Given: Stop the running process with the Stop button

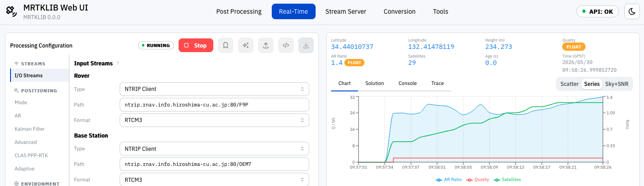Looking at the screenshot, I should (x=196, y=45).
